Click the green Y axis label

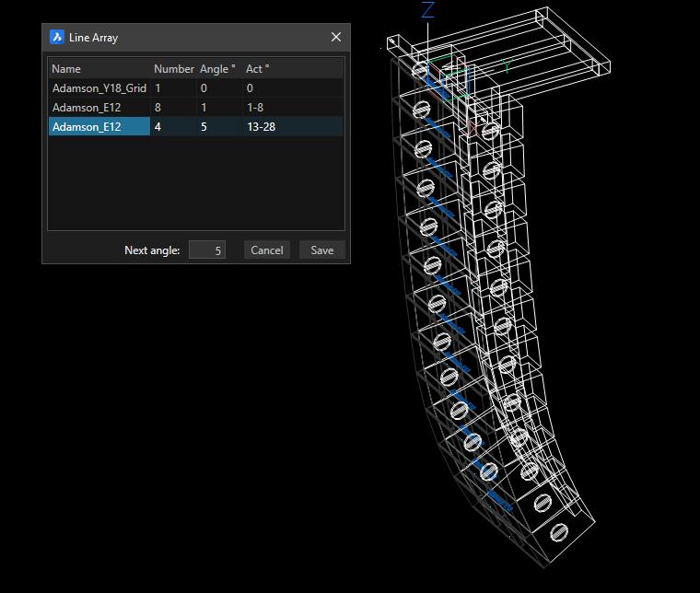tap(507, 66)
